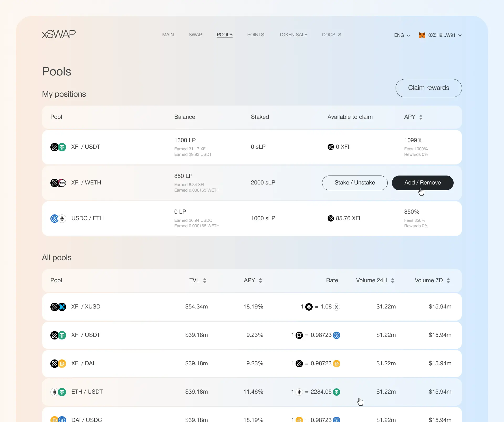Click the USDC icon in USDC/ETH position
Screen dimensions: 504x422
click(x=54, y=218)
